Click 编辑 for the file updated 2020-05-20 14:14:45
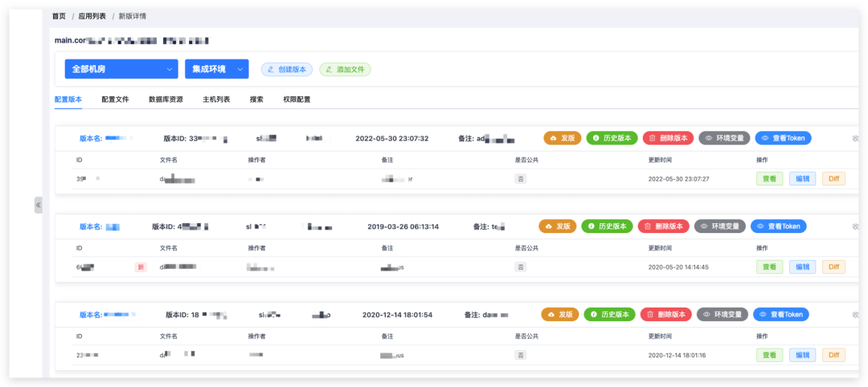868x387 pixels. tap(802, 267)
